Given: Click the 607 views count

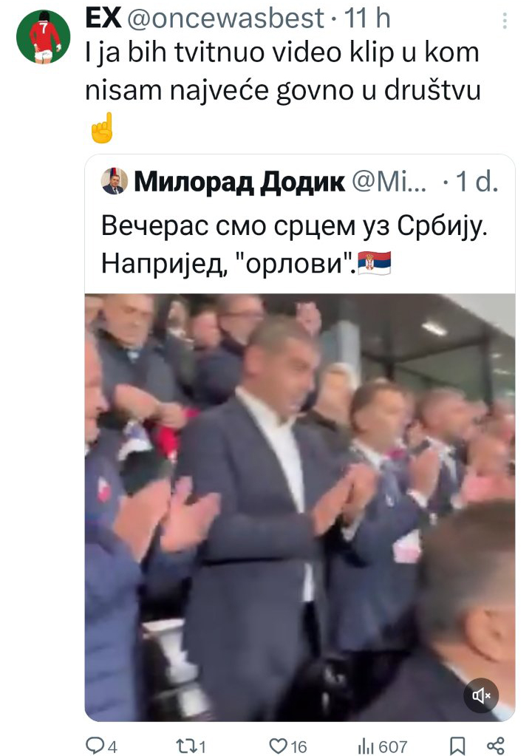Looking at the screenshot, I should tap(392, 747).
